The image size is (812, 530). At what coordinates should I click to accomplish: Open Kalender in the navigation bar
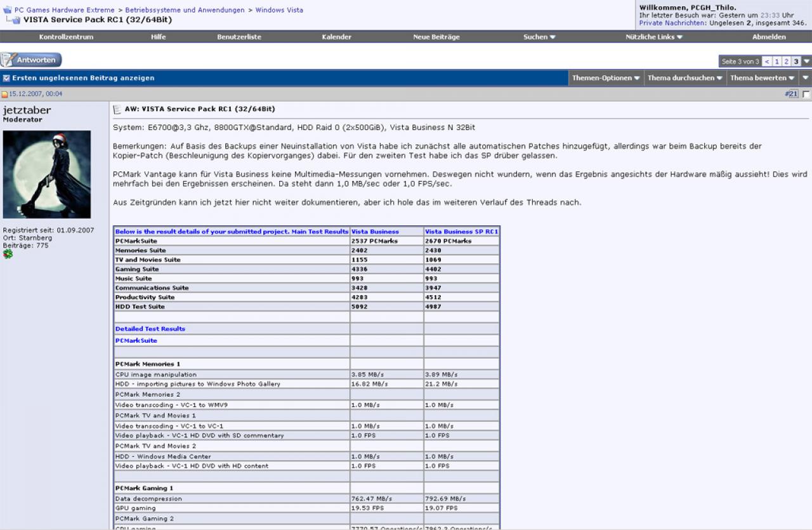click(337, 37)
